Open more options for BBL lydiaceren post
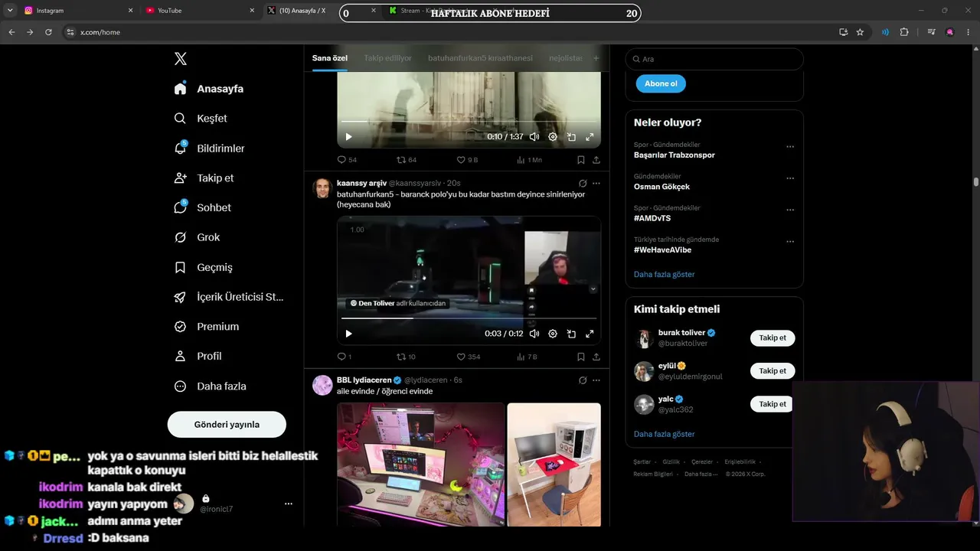980x551 pixels. click(596, 380)
